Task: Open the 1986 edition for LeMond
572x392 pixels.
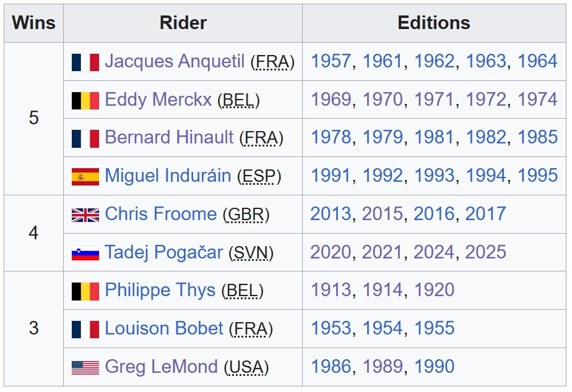Action: 331,367
